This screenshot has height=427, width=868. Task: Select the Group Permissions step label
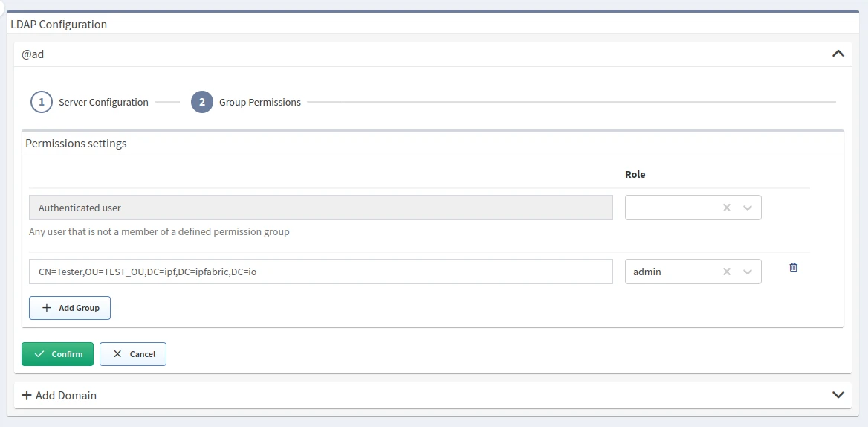tap(259, 102)
